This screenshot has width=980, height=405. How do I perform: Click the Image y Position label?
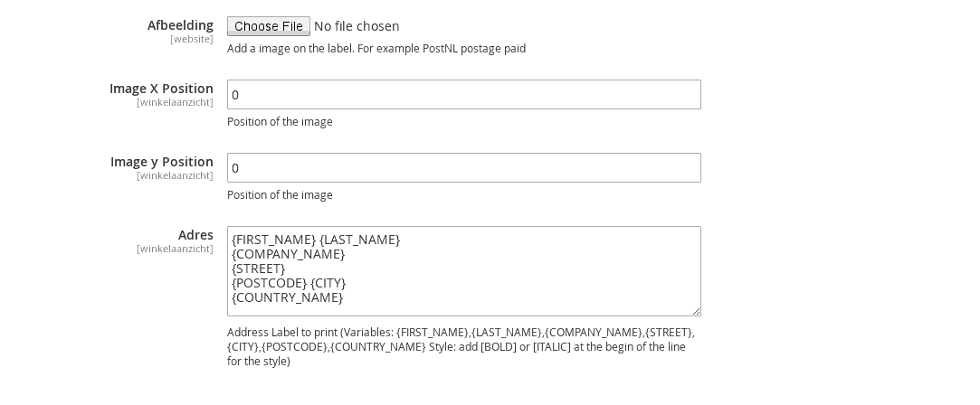[x=162, y=162]
